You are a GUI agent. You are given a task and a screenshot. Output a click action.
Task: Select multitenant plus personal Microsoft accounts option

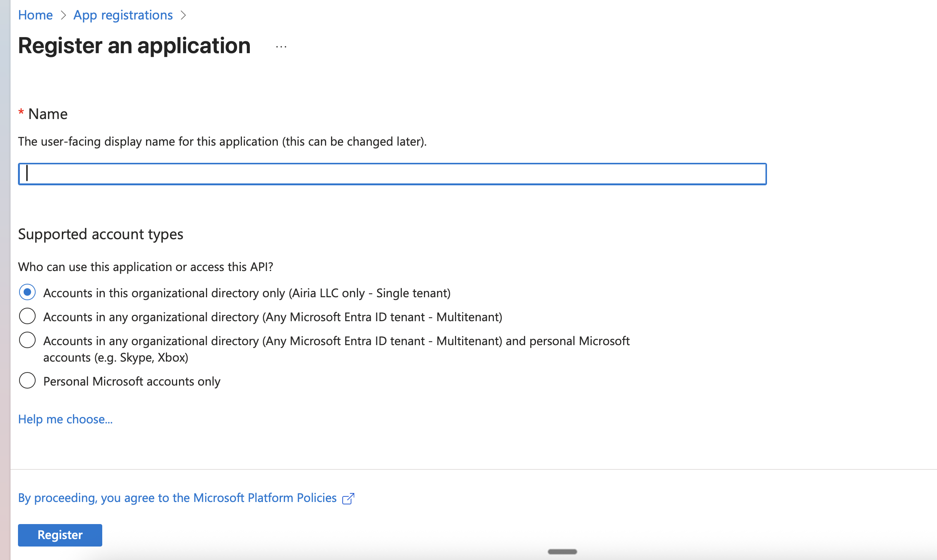[x=27, y=340]
